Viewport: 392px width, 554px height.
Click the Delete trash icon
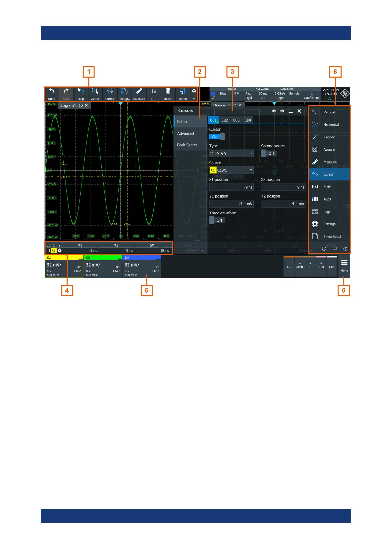point(168,94)
